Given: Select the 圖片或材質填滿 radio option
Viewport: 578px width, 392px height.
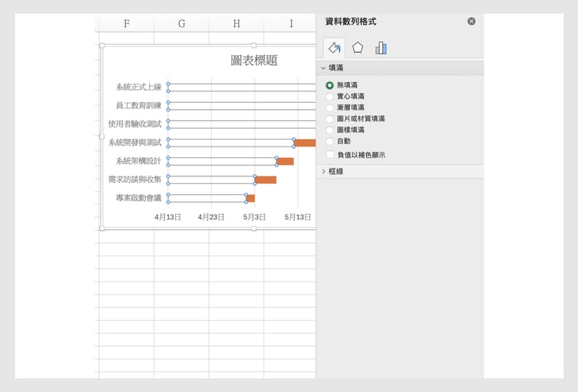Looking at the screenshot, I should pyautogui.click(x=329, y=119).
